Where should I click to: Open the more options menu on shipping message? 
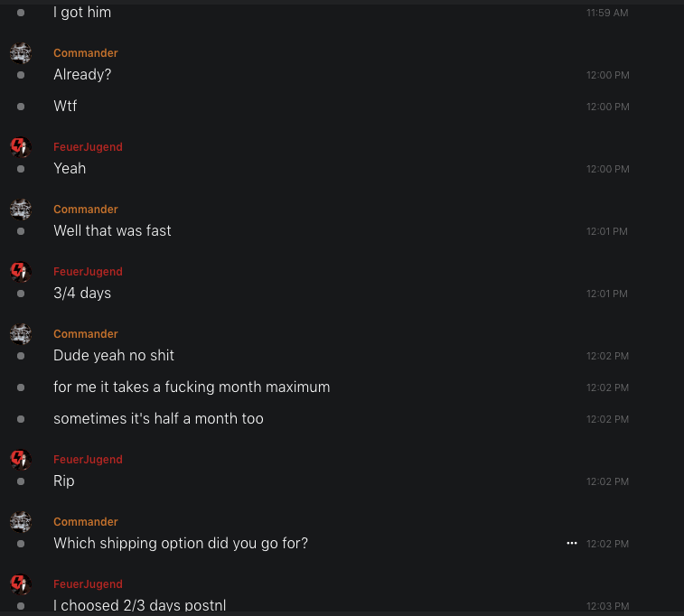572,543
